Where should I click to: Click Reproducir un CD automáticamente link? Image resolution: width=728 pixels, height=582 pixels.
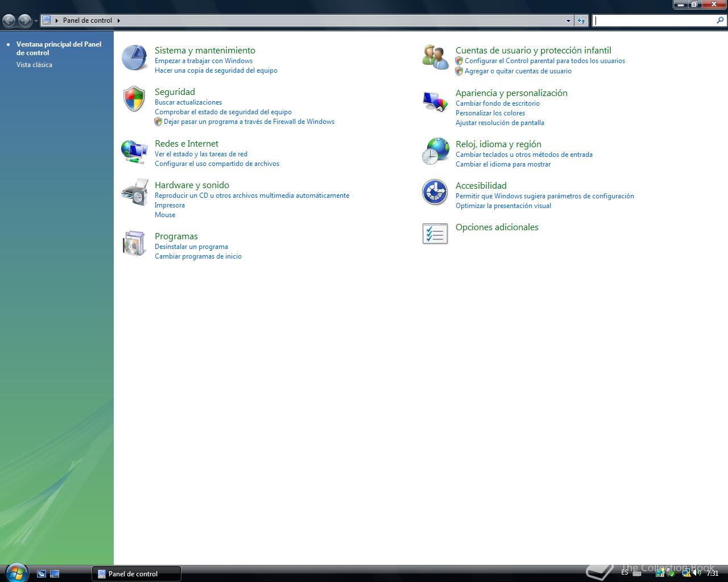[252, 196]
